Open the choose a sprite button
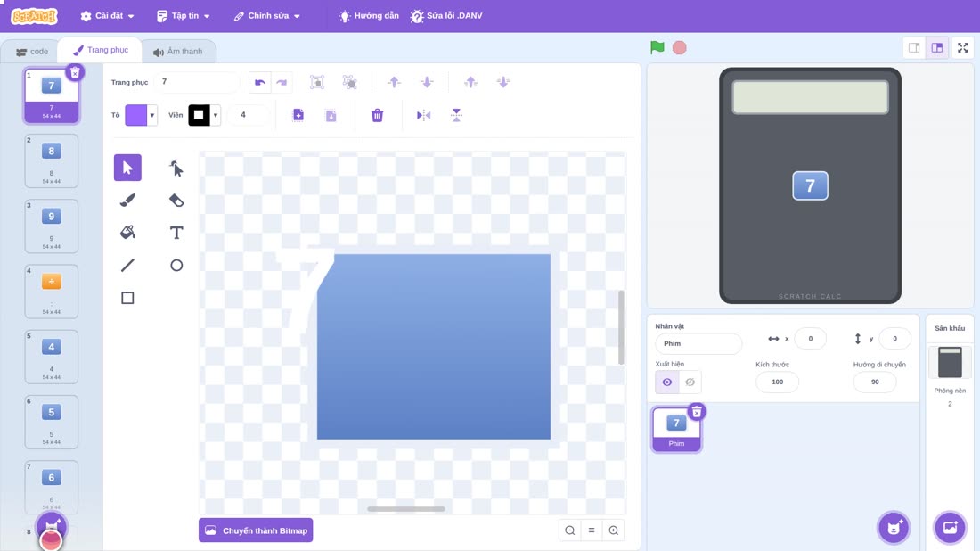This screenshot has width=980, height=551. 894,527
